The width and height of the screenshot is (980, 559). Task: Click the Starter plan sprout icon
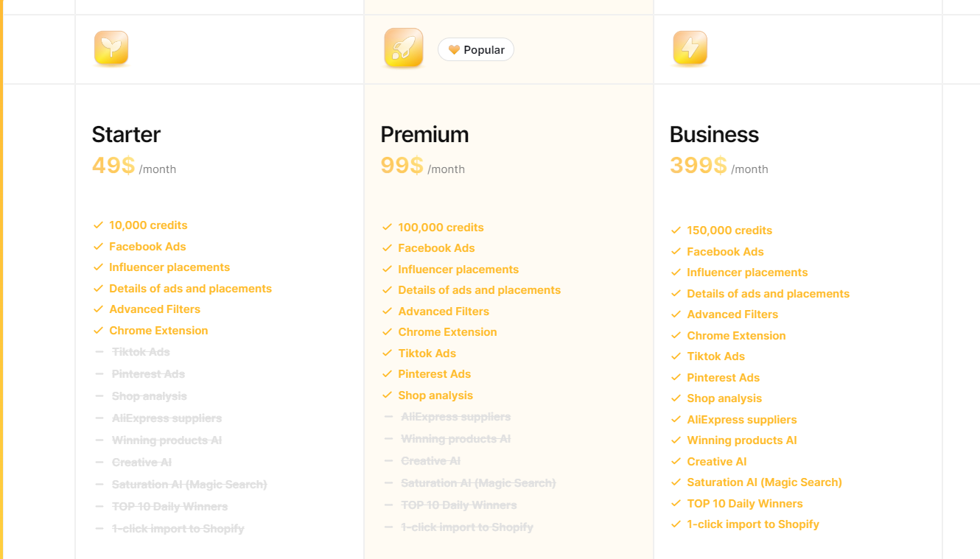click(x=111, y=49)
